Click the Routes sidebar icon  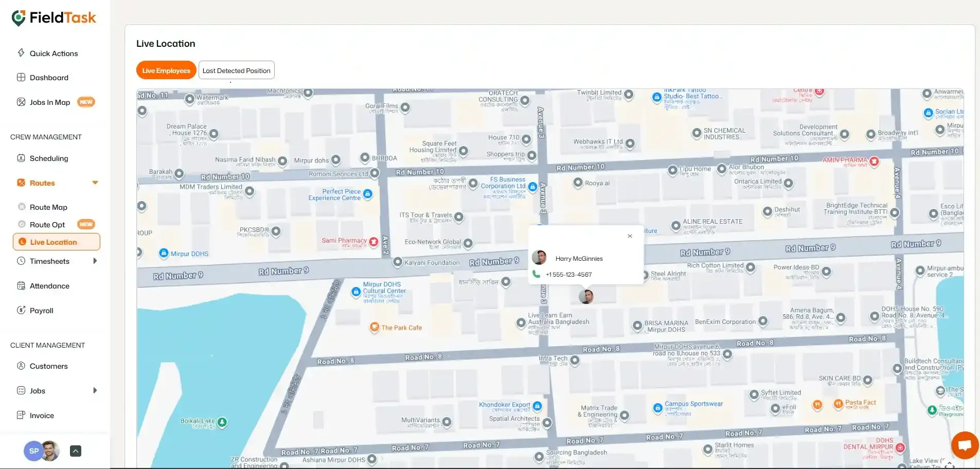tap(21, 183)
